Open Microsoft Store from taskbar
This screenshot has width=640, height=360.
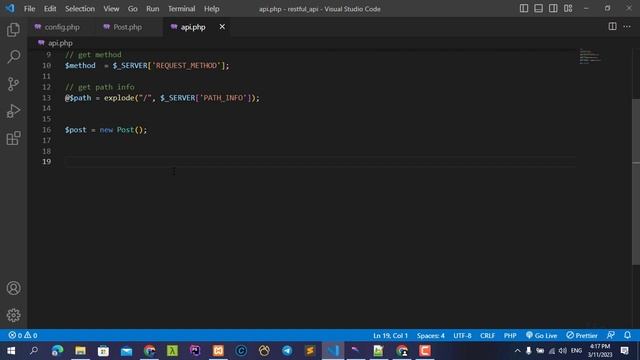pos(103,351)
